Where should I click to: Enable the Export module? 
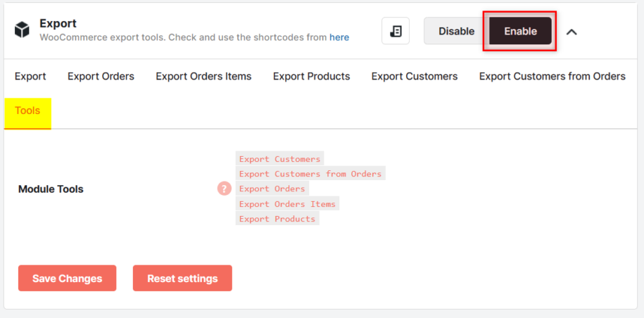520,31
